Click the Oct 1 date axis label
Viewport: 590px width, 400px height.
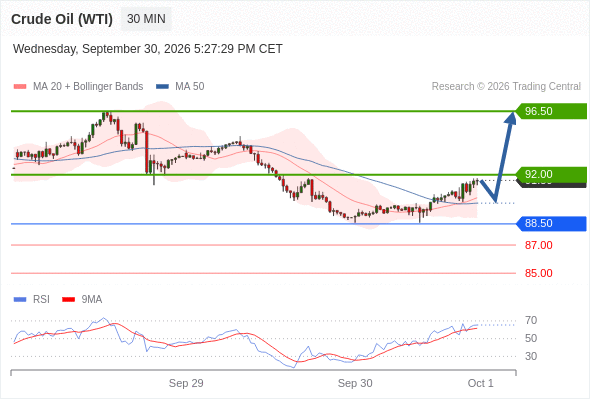click(480, 383)
